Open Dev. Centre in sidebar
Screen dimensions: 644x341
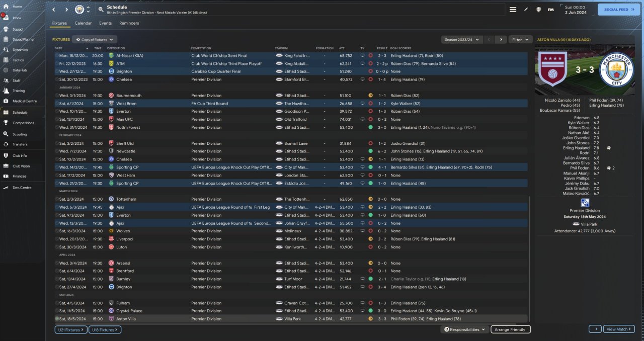22,188
